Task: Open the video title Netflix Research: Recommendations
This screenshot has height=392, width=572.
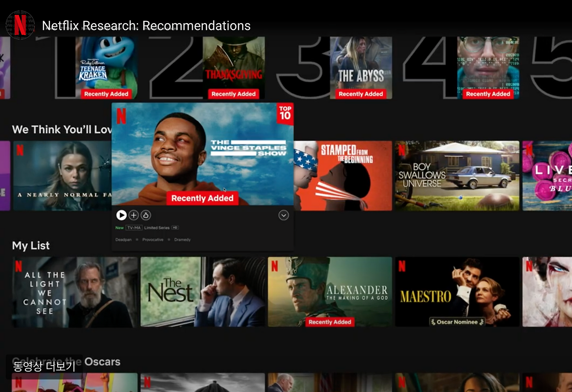Action: tap(146, 25)
